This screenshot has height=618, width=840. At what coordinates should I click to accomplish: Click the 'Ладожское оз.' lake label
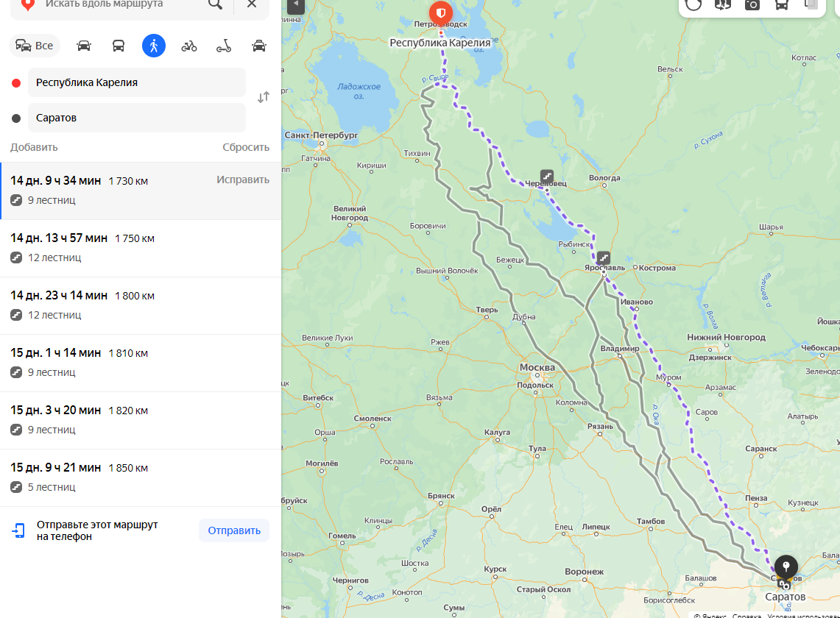point(359,91)
